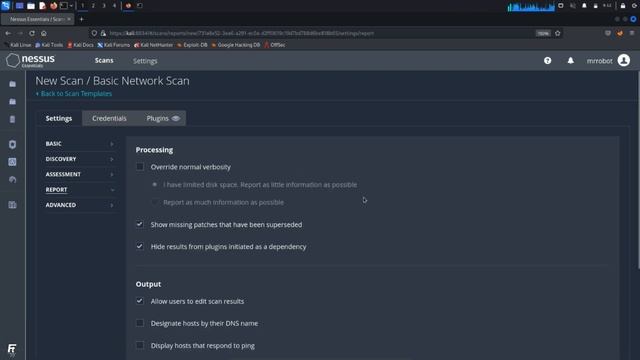
Task: Open the mrrobot user account menu
Action: coord(608,60)
